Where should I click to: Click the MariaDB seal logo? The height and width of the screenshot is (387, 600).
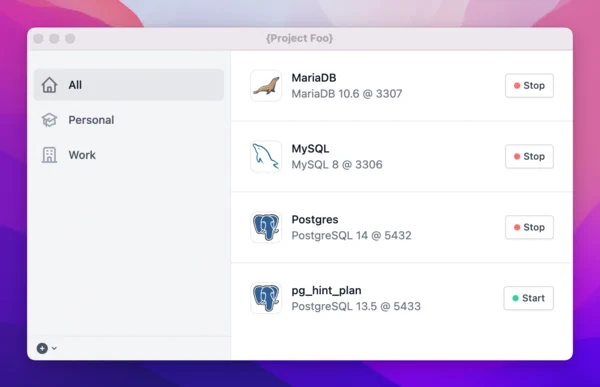click(266, 85)
